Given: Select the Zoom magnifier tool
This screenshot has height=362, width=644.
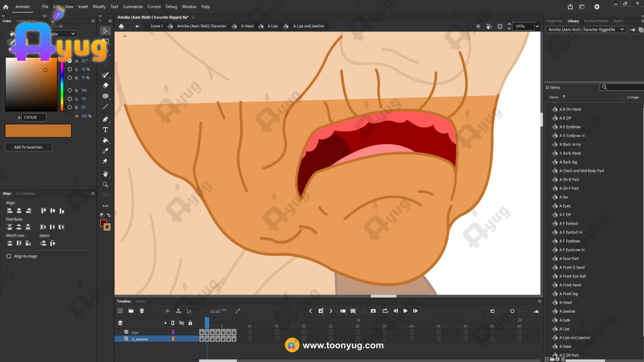Looking at the screenshot, I should tap(105, 185).
